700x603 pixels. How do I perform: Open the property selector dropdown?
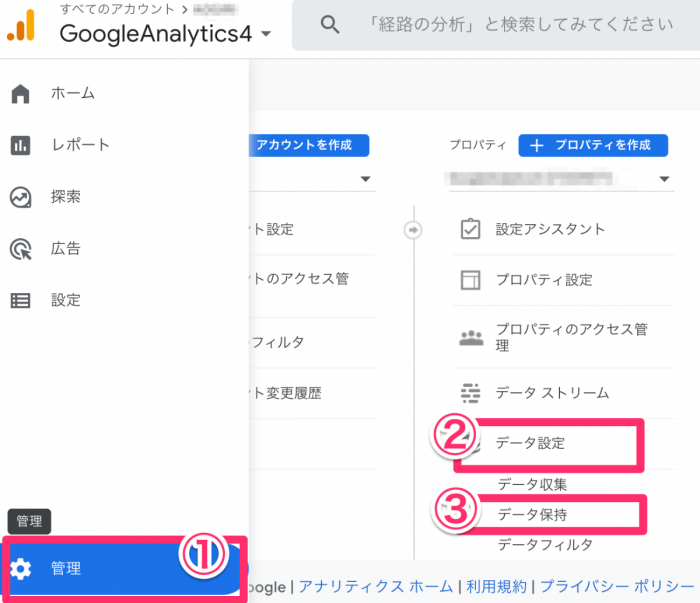coord(666,180)
